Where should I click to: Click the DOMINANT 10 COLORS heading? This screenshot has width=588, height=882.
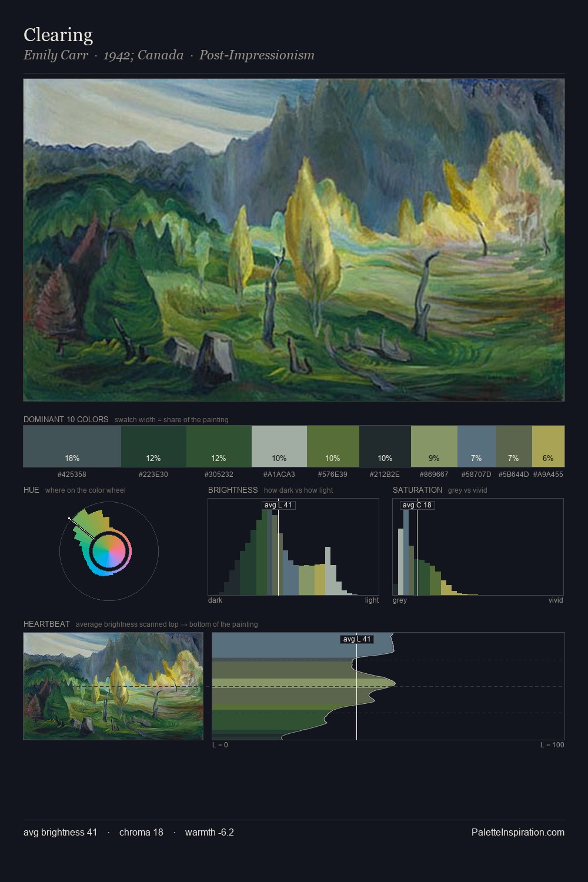pyautogui.click(x=66, y=419)
